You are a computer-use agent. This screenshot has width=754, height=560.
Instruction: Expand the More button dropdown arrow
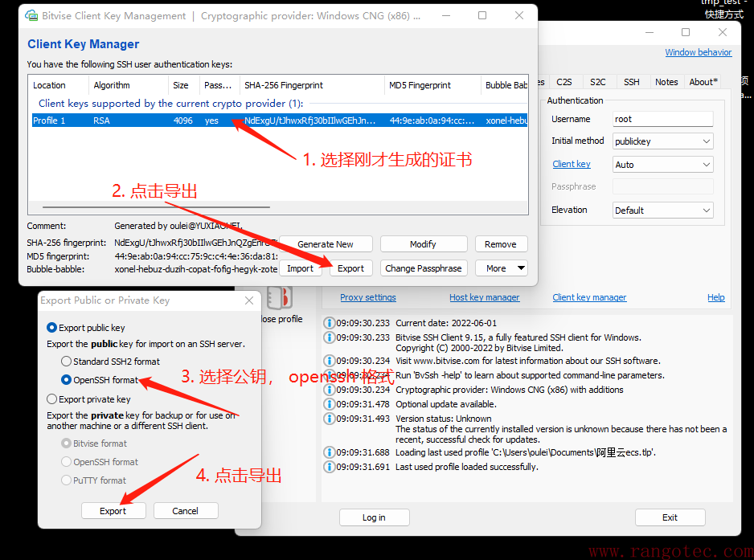[521, 268]
